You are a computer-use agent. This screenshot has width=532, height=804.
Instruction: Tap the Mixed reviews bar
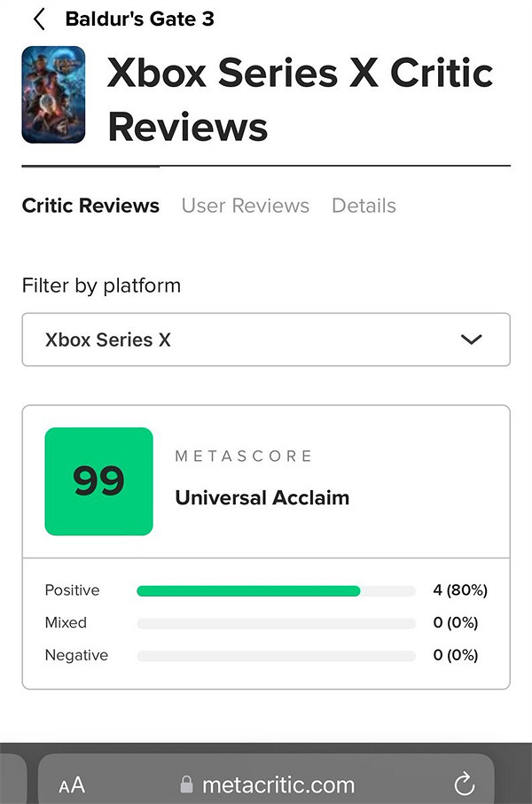(275, 622)
